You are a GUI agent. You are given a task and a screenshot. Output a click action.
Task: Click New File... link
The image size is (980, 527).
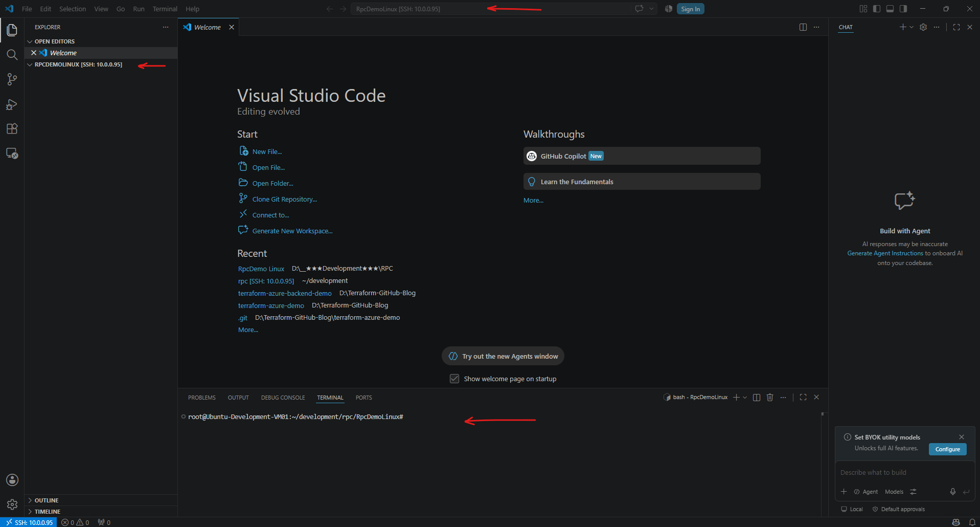point(267,151)
